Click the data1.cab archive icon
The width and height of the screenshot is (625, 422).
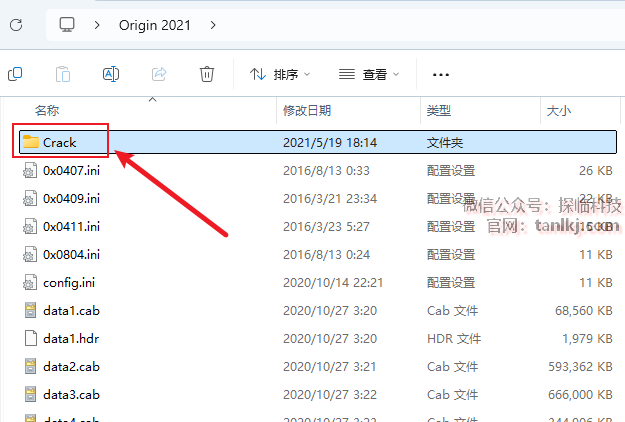click(x=30, y=310)
